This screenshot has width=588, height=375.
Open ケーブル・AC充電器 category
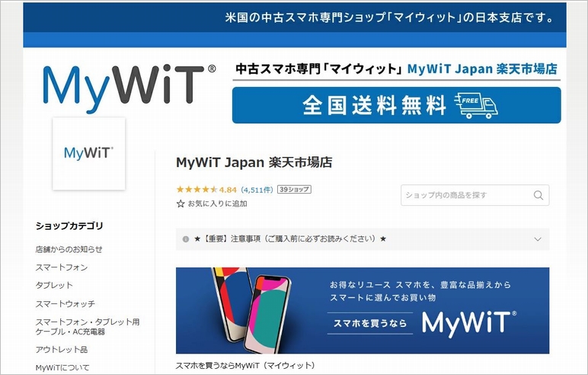(88, 326)
